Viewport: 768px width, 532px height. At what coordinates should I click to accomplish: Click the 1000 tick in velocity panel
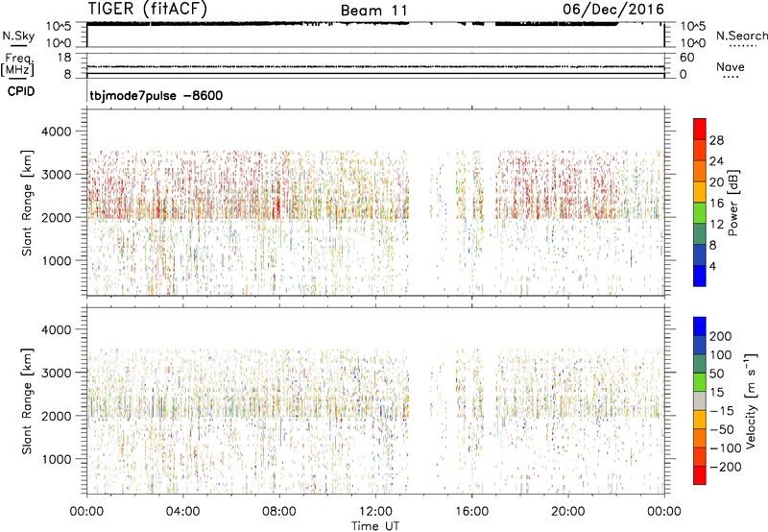click(57, 459)
